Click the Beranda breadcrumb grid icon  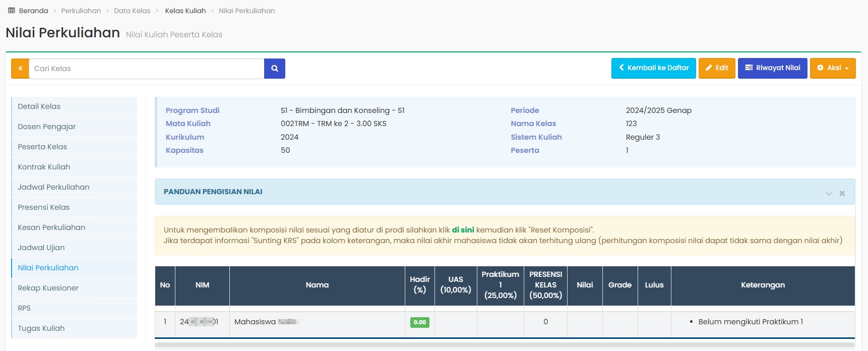point(12,11)
